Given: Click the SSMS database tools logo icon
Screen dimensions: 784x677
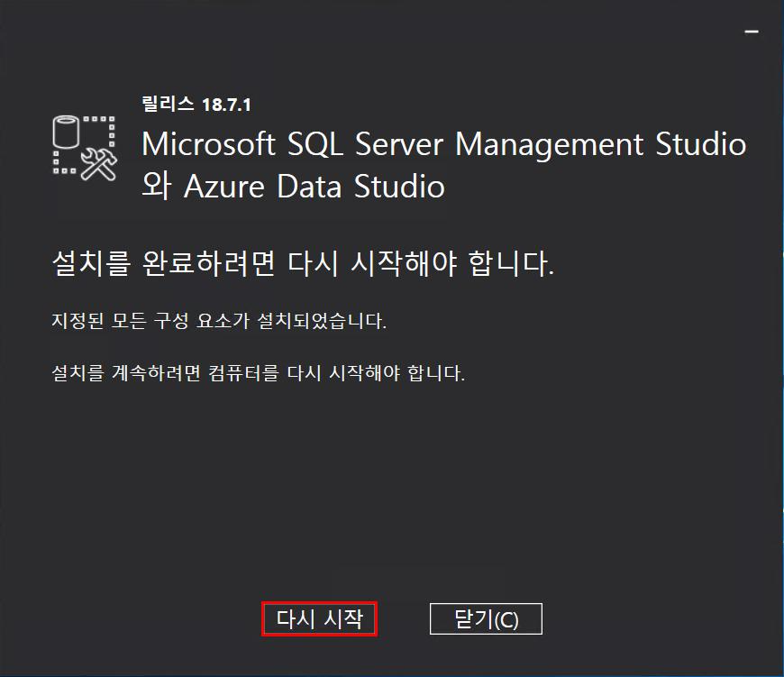Looking at the screenshot, I should click(x=85, y=148).
